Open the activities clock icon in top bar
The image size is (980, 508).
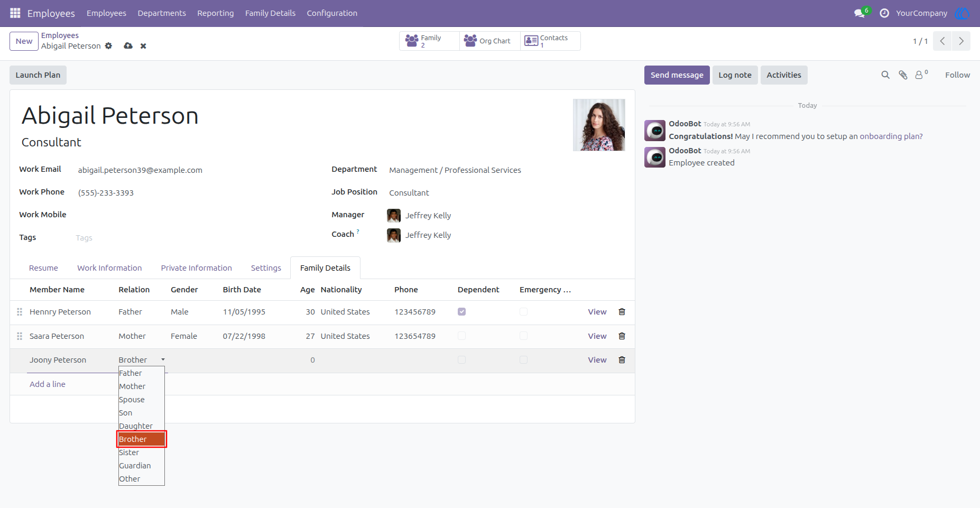(884, 13)
